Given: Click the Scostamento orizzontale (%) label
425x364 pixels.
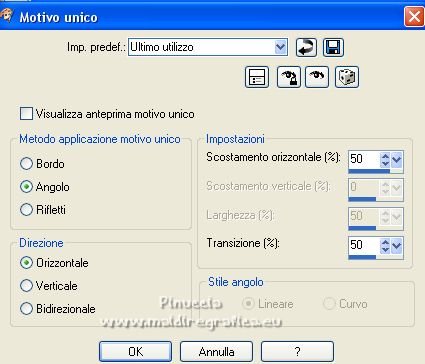Looking at the screenshot, I should pos(273,157).
